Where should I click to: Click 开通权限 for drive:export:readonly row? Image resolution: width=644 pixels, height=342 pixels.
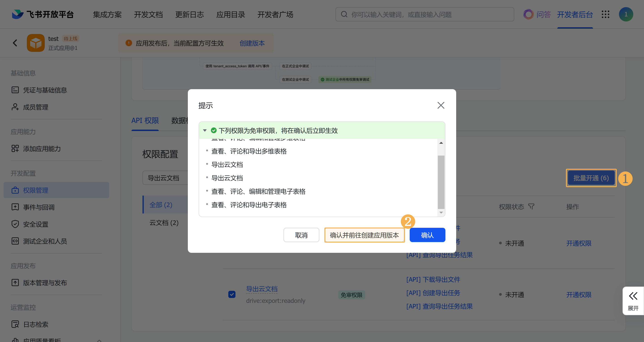[x=579, y=295]
